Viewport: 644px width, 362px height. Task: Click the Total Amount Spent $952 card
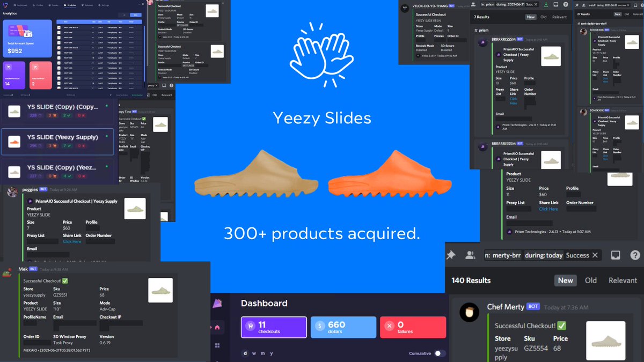click(x=27, y=39)
